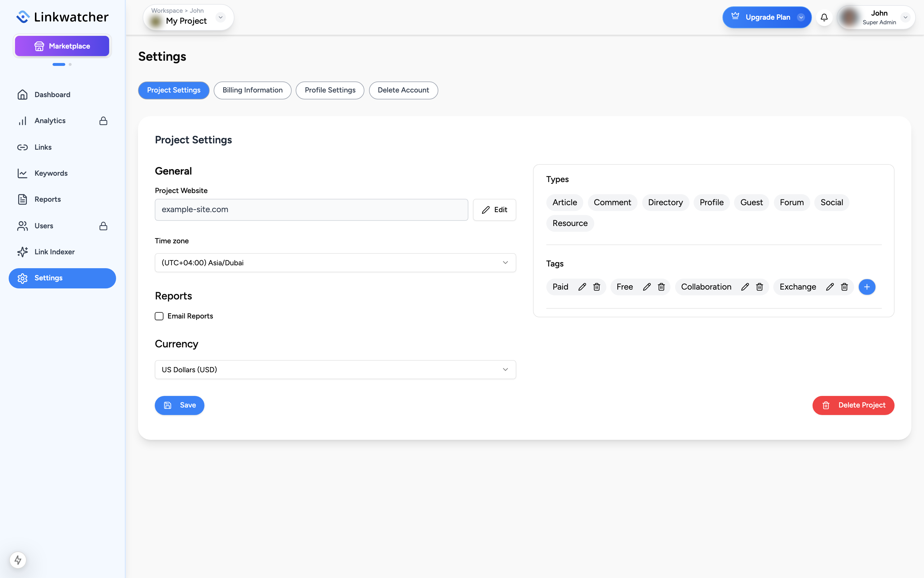Expand the John user menu chevron
This screenshot has width=924, height=578.
click(905, 17)
